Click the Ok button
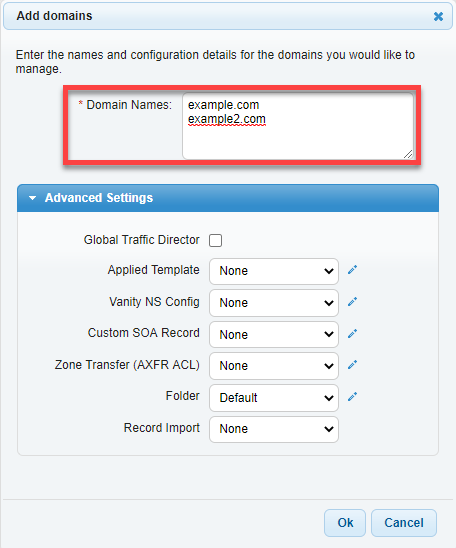 (x=345, y=523)
